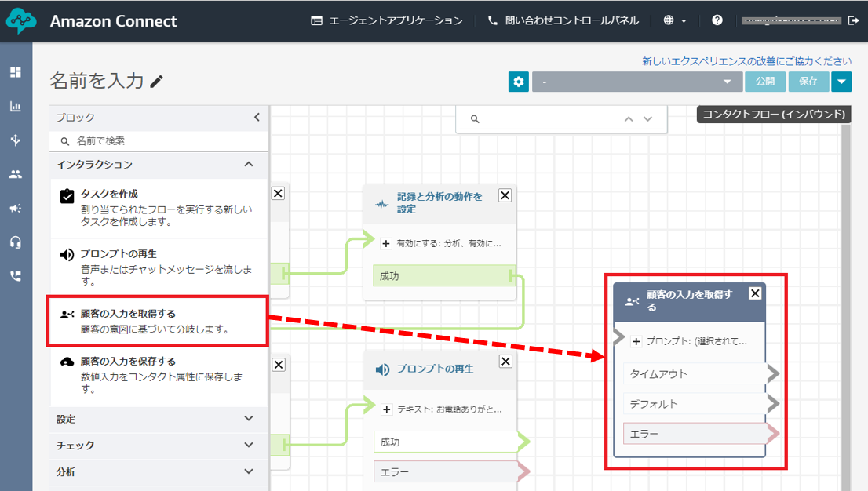The image size is (868, 491).
Task: Open 問い合わせコントロールパネル
Action: coord(563,20)
